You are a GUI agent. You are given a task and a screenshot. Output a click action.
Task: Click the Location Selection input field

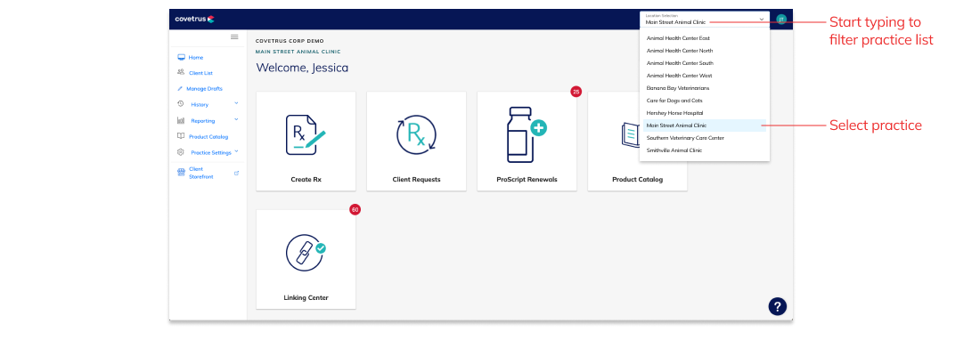(705, 20)
